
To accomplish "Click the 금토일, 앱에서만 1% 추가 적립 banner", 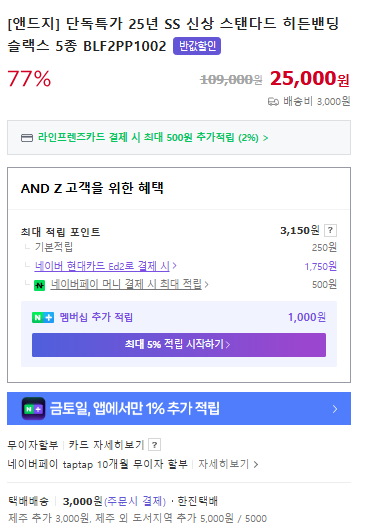I will tap(179, 409).
